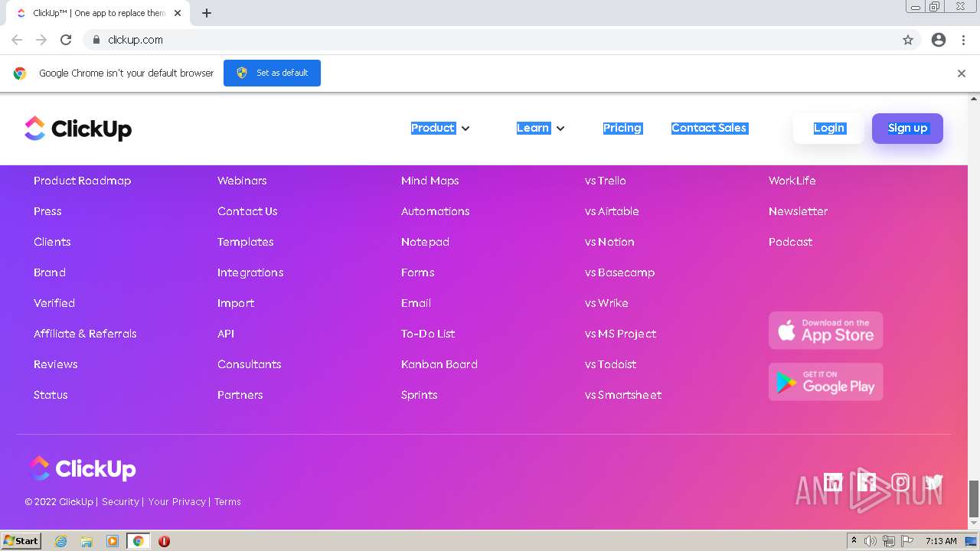Open the Webinars link
The width and height of the screenshot is (980, 551).
coord(242,181)
